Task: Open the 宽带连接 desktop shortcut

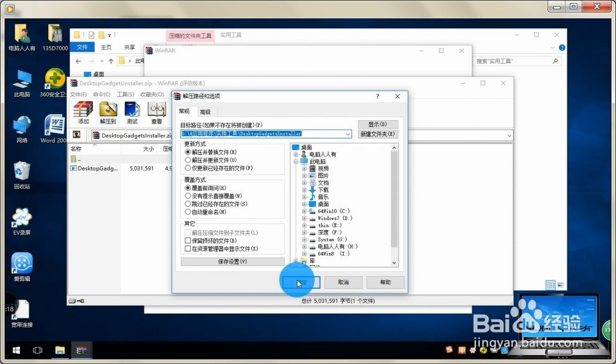Action: 22,314
